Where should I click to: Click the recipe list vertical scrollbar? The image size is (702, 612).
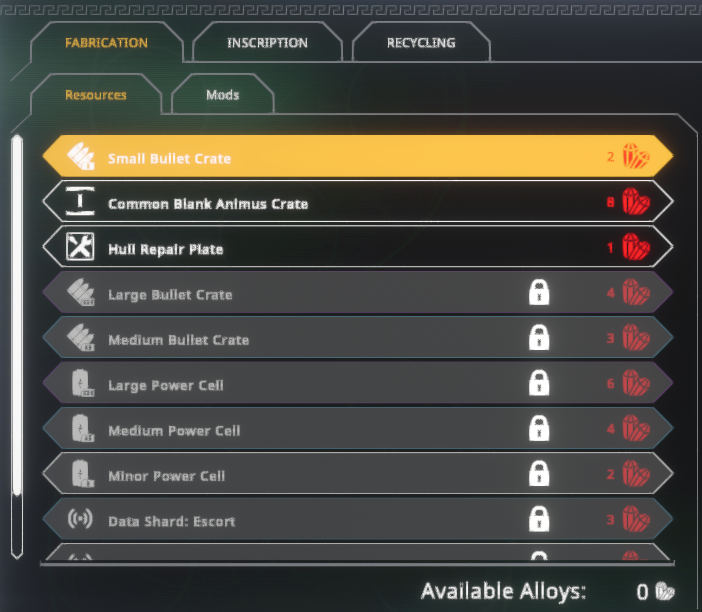(17, 347)
